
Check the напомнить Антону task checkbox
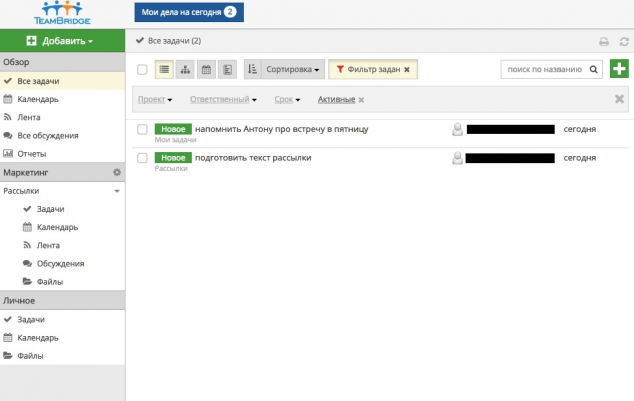click(x=142, y=129)
